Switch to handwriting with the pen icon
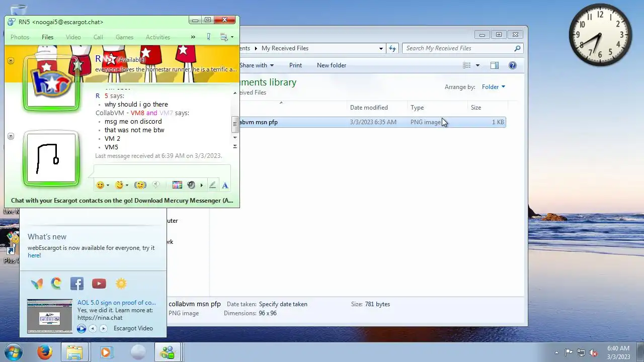644x362 pixels. pyautogui.click(x=212, y=185)
